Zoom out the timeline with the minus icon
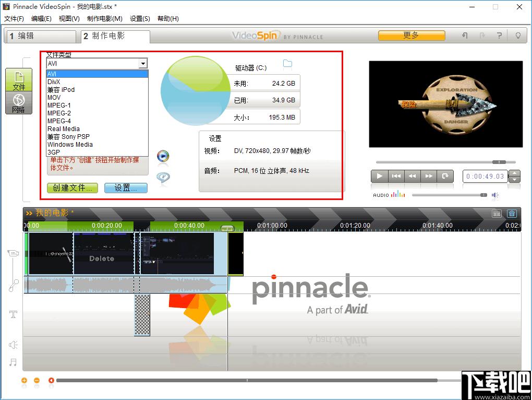Image resolution: width=532 pixels, height=400 pixels. [37, 380]
